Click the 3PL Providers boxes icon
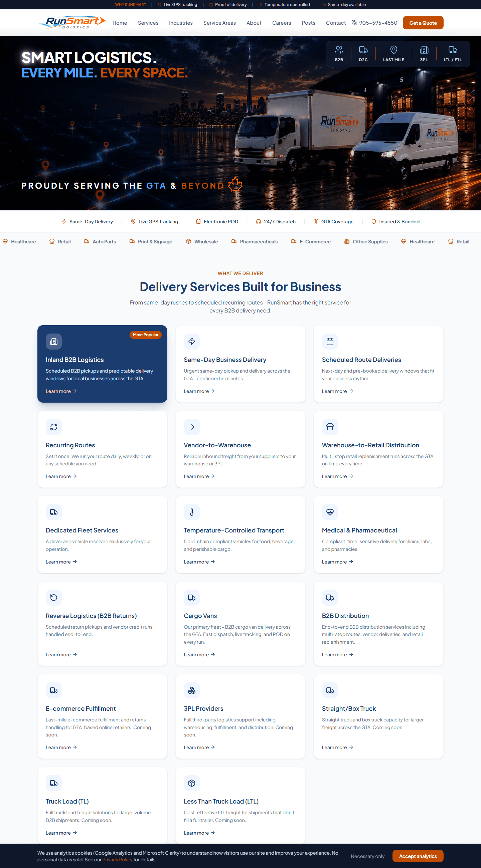This screenshot has height=868, width=481. click(192, 690)
